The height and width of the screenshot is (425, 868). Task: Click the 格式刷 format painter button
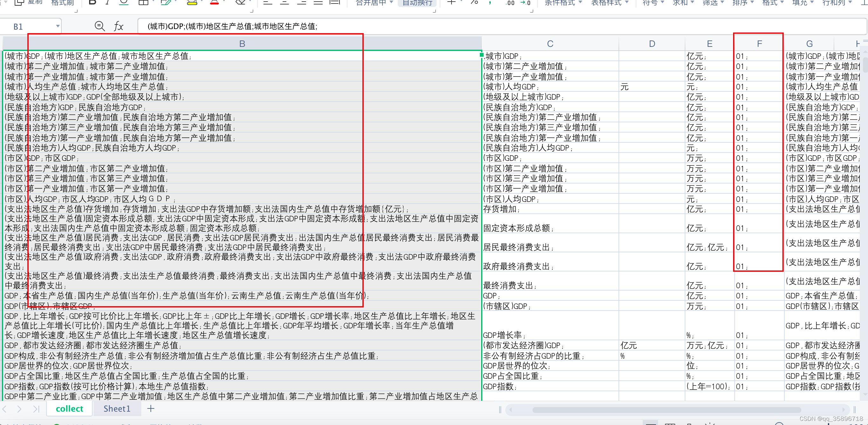coord(62,3)
